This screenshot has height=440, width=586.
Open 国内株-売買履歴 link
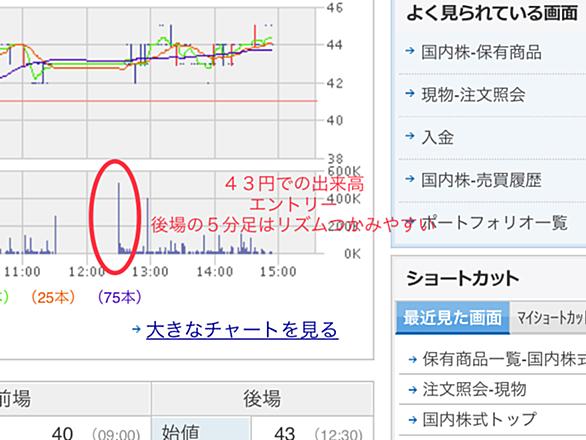[x=481, y=180]
